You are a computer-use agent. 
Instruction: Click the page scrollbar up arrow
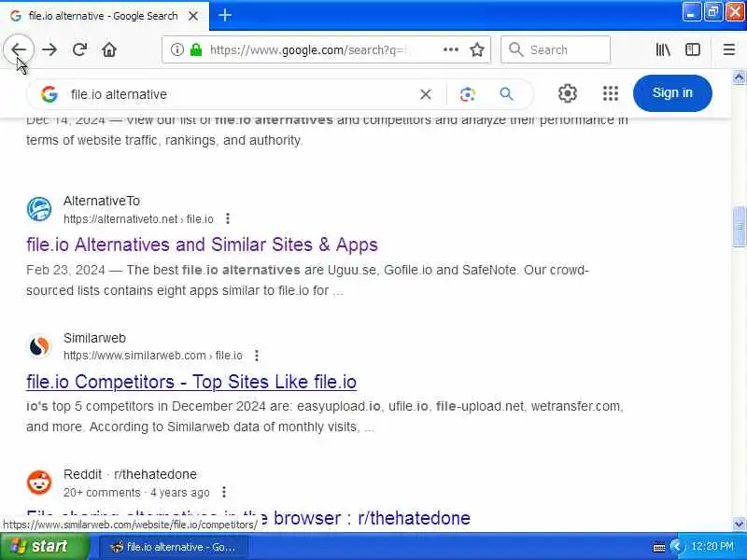pos(739,77)
